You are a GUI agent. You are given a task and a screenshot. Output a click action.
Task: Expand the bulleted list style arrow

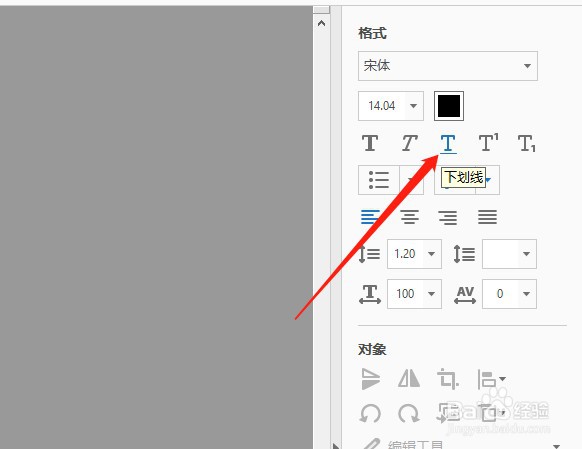coord(412,180)
